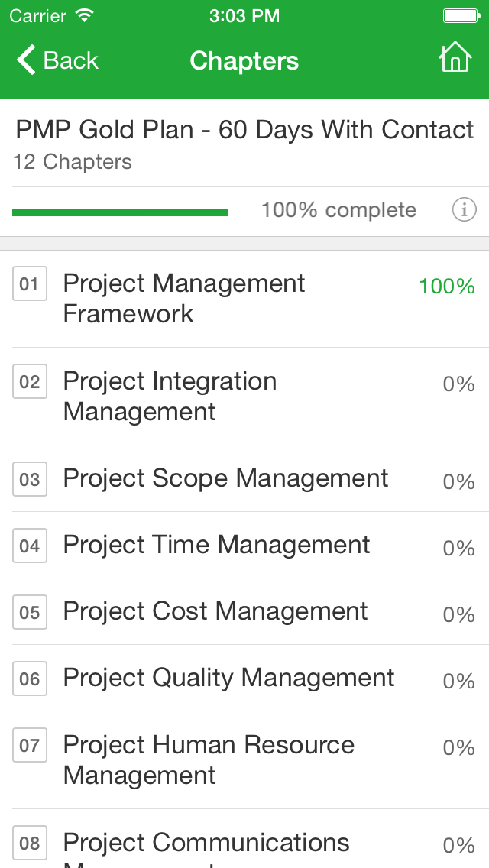
Task: Go Back to previous screen
Action: coord(57,60)
